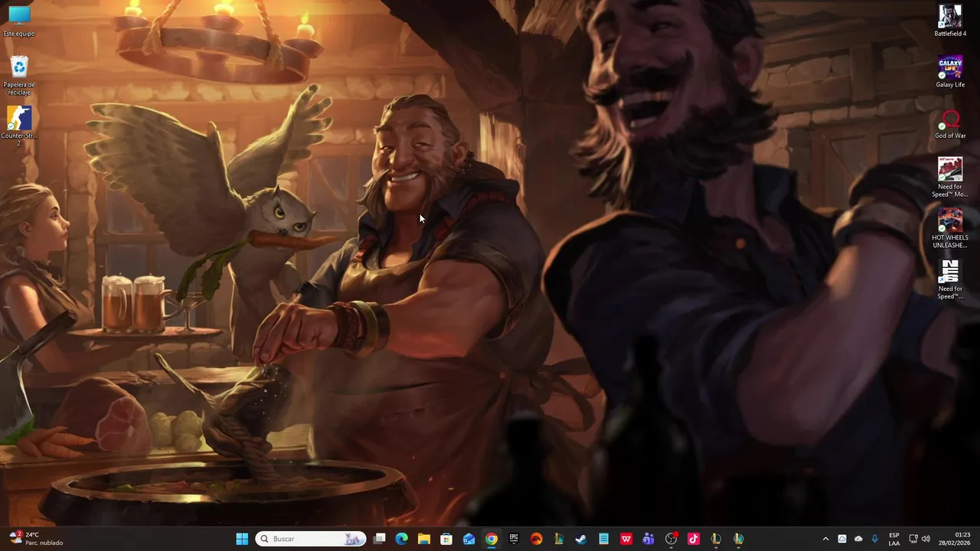Launch Microsoft Edge from the taskbar
This screenshot has height=551, width=980.
point(401,539)
